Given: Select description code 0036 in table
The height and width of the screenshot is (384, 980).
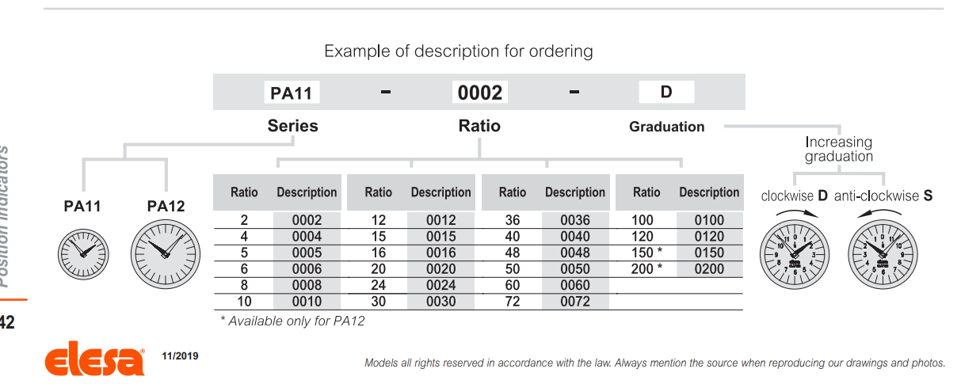Looking at the screenshot, I should point(575,220).
